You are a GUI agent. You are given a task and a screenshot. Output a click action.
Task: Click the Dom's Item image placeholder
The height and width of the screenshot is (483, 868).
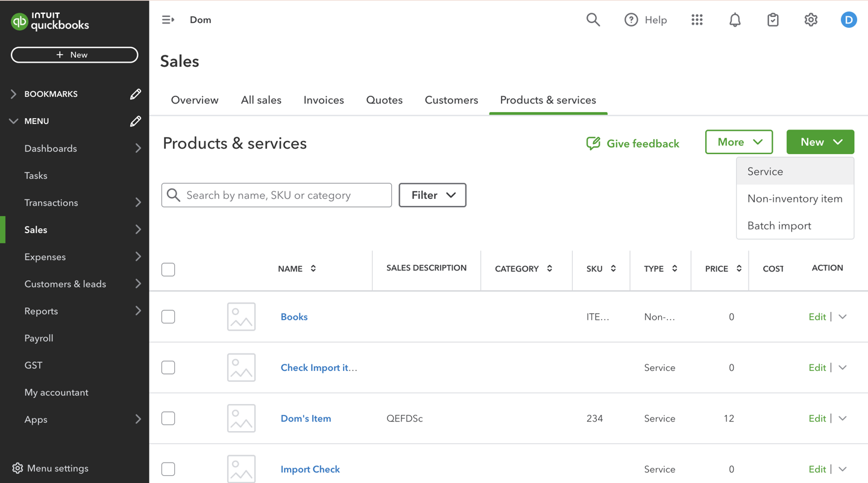tap(241, 419)
